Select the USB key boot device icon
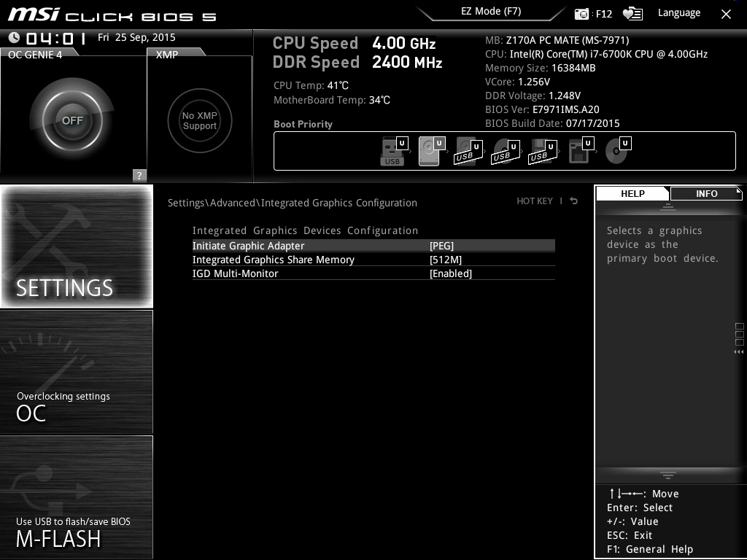The image size is (747, 560). (x=394, y=151)
